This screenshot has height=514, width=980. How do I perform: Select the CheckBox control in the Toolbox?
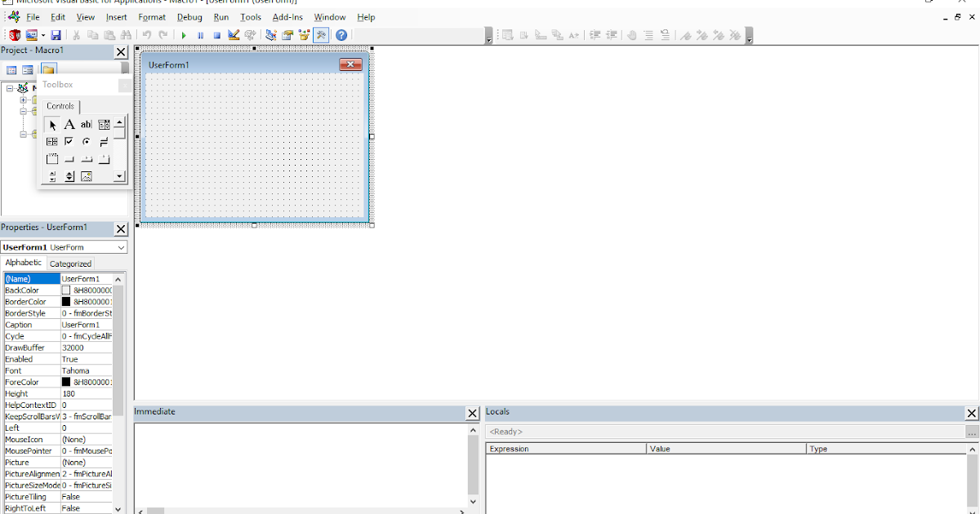tap(69, 141)
